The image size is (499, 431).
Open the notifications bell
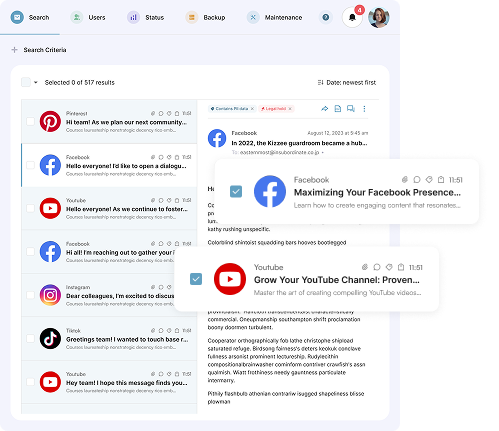(352, 17)
